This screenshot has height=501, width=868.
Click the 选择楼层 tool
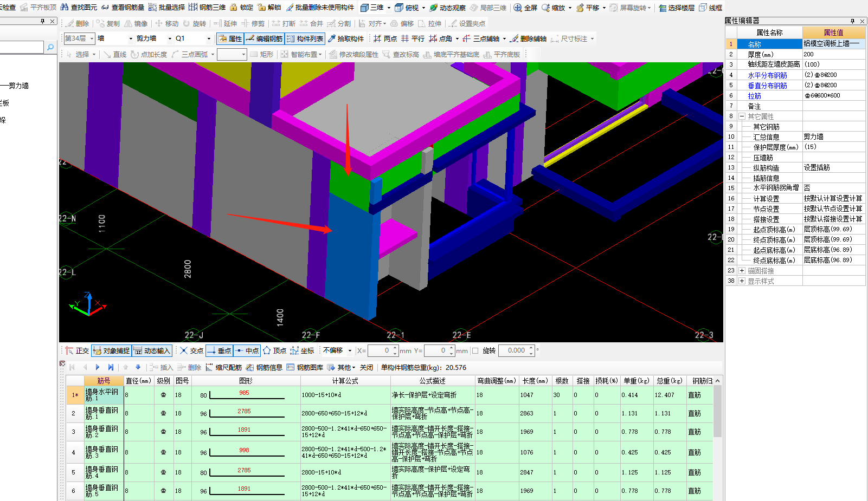(676, 8)
